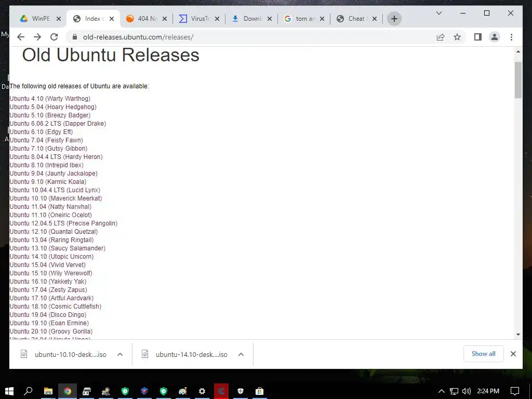Open the notification center
Image resolution: width=532 pixels, height=399 pixels.
tap(515, 391)
